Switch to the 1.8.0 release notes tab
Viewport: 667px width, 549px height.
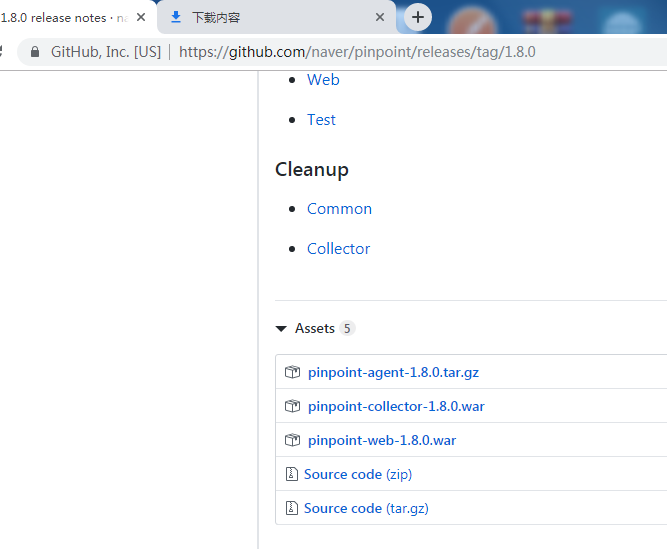pyautogui.click(x=64, y=18)
